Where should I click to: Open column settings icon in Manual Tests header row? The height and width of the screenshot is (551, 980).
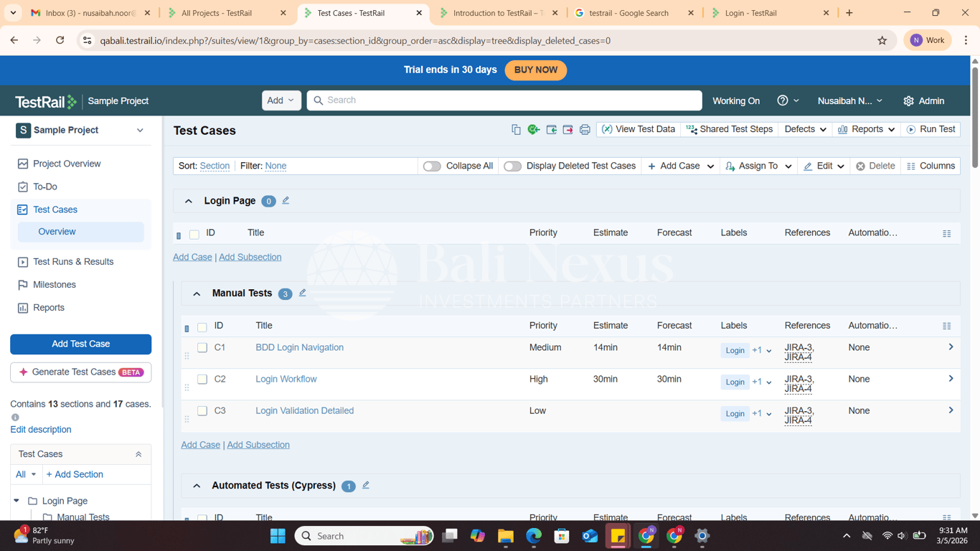[947, 326]
